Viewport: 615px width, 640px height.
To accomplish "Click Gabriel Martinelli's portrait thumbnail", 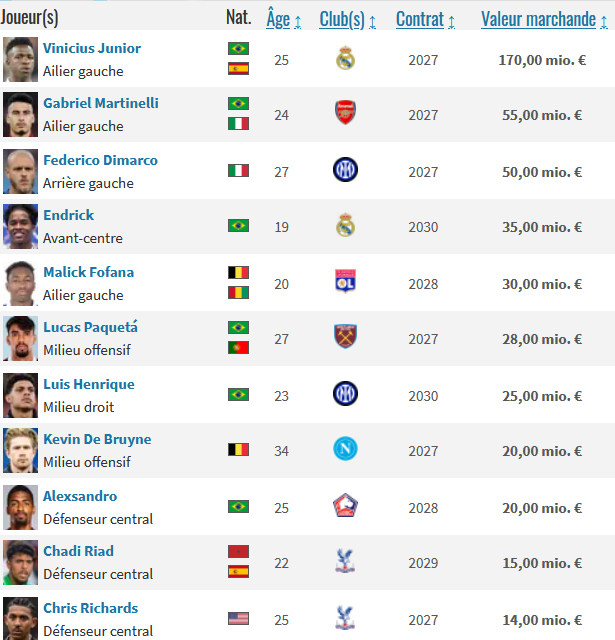I will click(20, 114).
